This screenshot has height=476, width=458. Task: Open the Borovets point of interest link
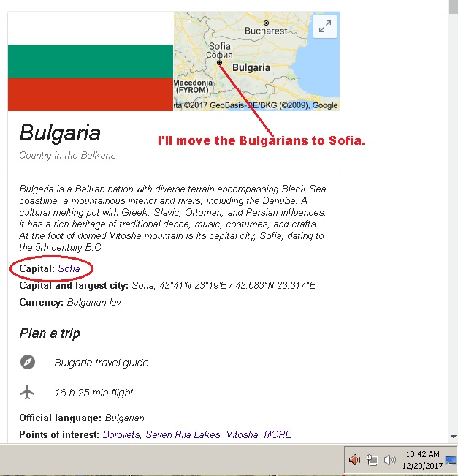point(121,434)
